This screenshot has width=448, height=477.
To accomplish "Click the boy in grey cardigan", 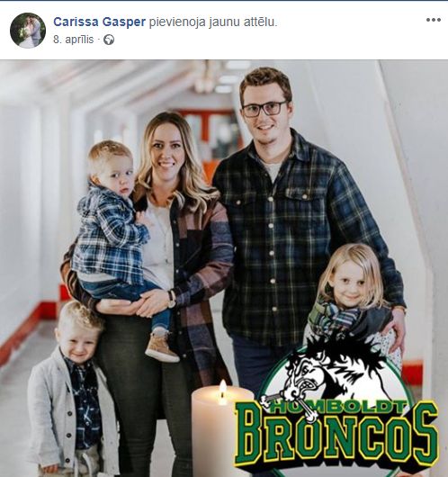I will (71, 392).
